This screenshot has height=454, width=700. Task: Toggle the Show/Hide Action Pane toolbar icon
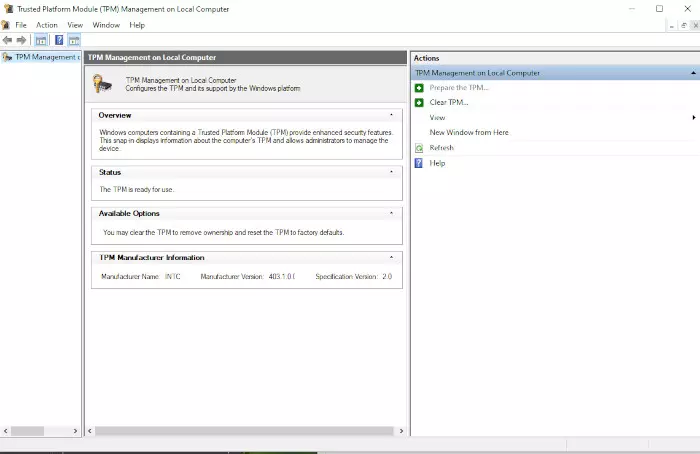coord(74,41)
